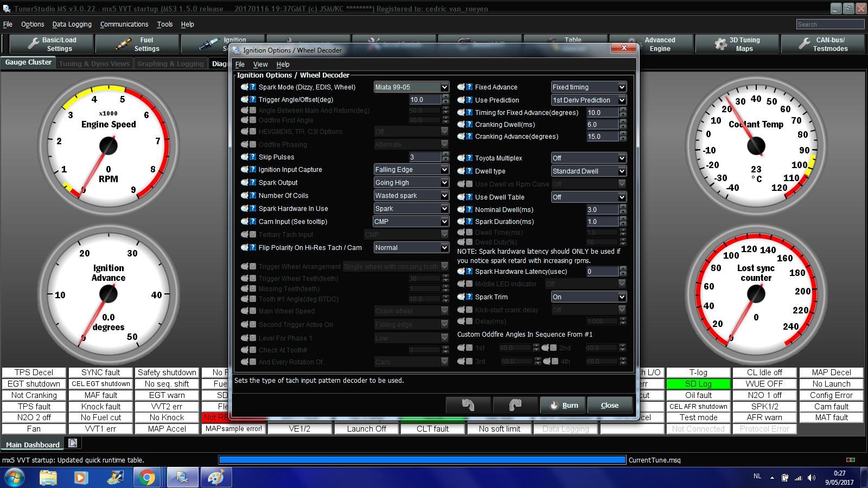Open Paint from the taskbar
868x488 pixels.
[216, 478]
